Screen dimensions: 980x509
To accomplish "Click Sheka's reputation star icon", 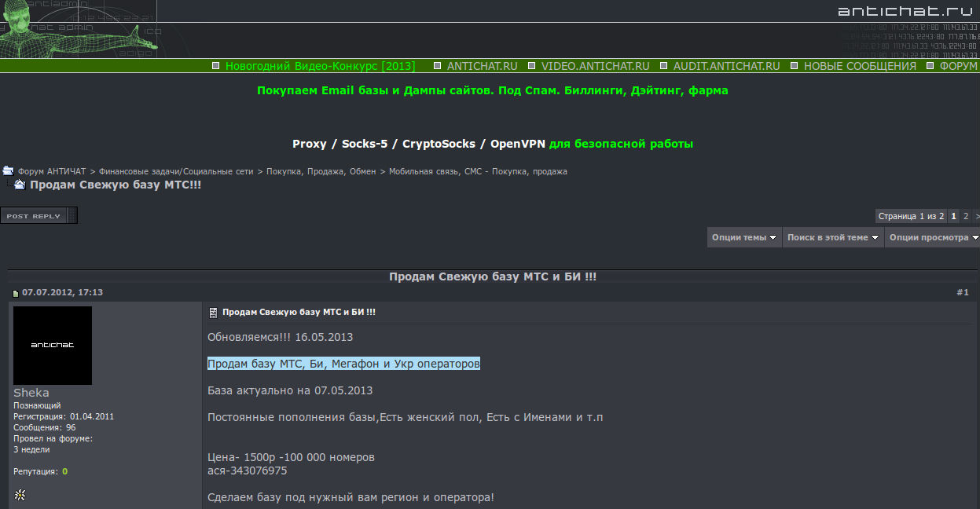I will click(x=20, y=495).
